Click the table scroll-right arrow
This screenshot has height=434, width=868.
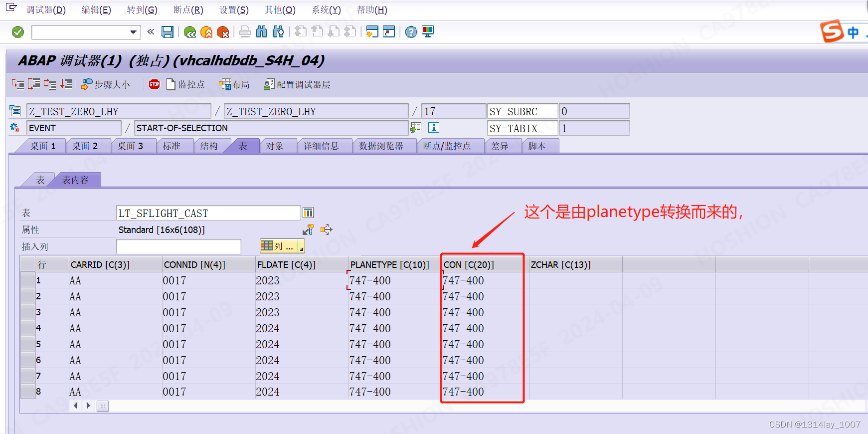pyautogui.click(x=88, y=406)
